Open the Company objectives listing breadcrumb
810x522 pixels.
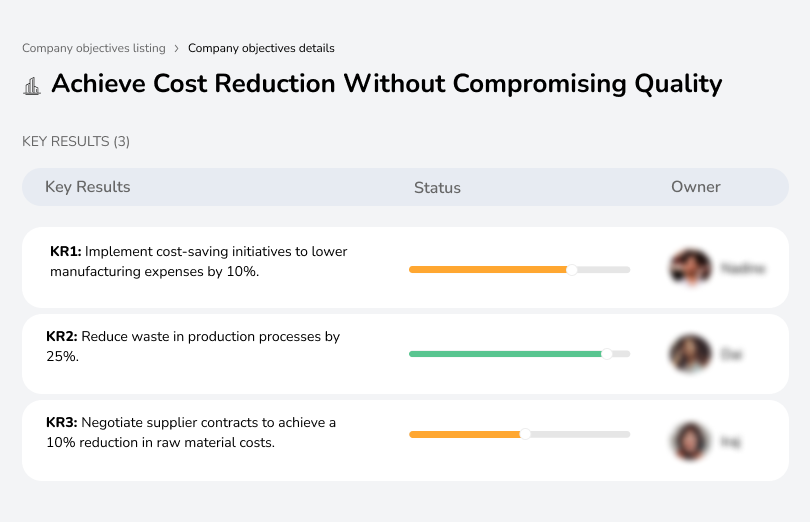(94, 48)
